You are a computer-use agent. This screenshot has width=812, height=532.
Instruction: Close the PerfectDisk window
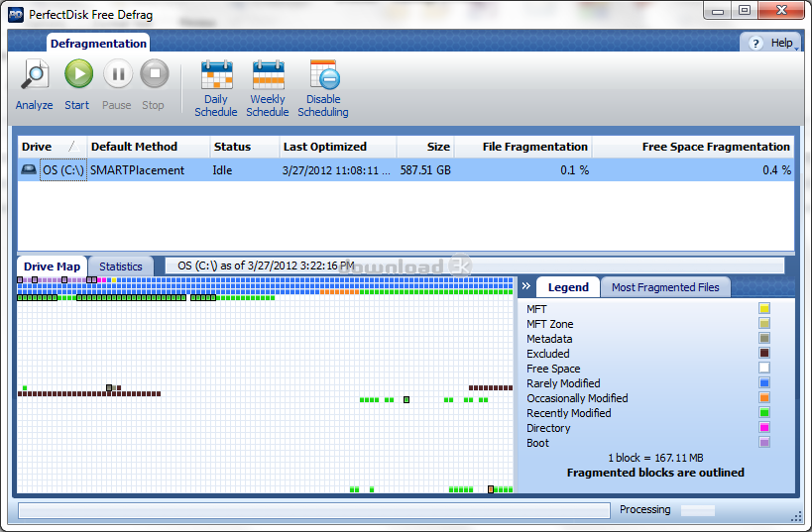point(781,10)
